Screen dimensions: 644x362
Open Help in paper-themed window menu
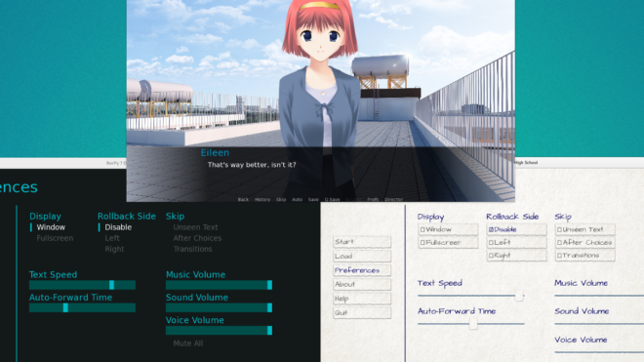tap(362, 299)
